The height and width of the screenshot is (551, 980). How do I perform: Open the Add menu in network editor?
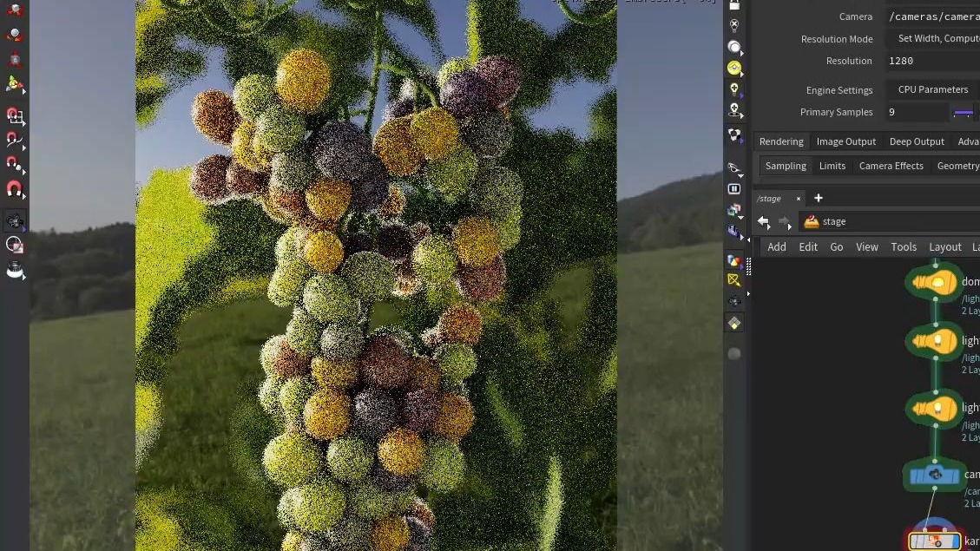777,246
